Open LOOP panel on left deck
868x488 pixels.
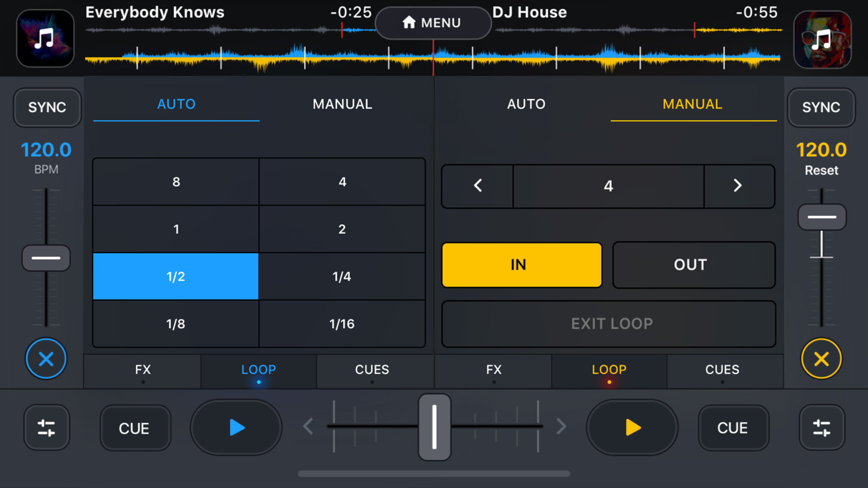(x=259, y=371)
